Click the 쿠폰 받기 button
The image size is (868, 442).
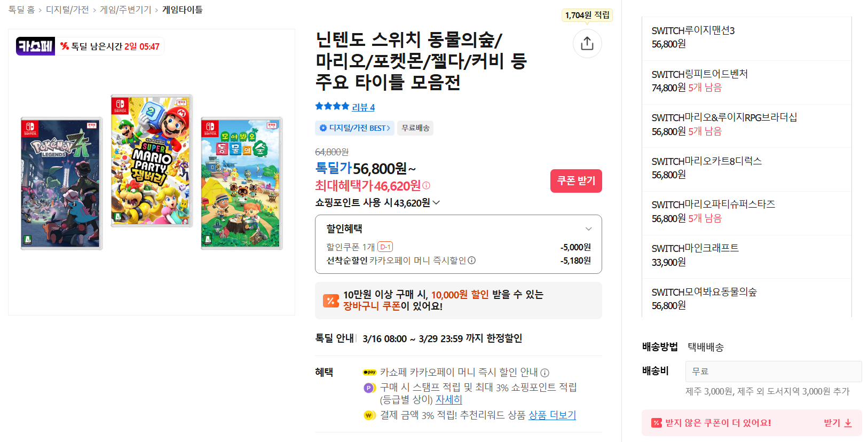click(576, 181)
